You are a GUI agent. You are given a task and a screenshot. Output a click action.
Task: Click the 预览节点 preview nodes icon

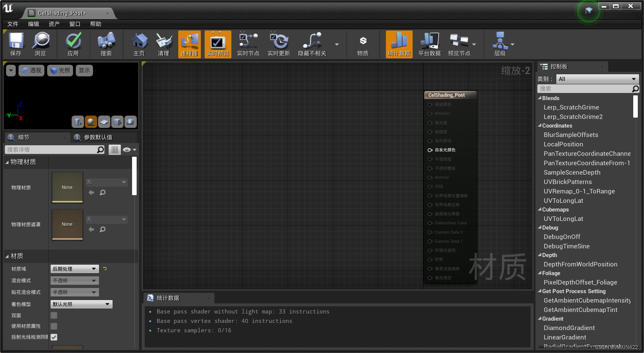coord(459,44)
